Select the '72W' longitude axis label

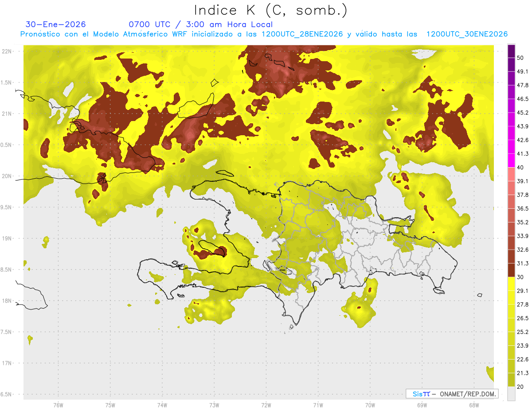click(266, 405)
